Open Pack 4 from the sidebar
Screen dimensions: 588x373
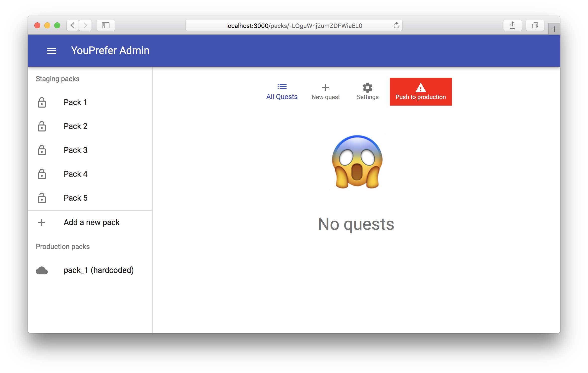point(76,174)
